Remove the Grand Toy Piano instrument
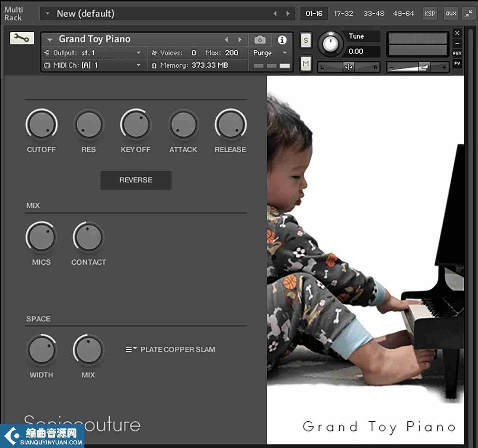The height and width of the screenshot is (448, 478). pos(457,33)
